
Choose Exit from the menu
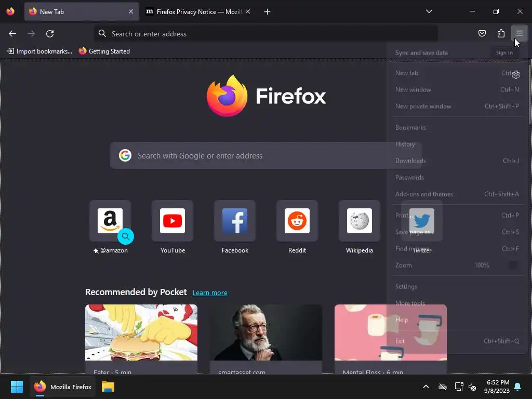pyautogui.click(x=457, y=341)
